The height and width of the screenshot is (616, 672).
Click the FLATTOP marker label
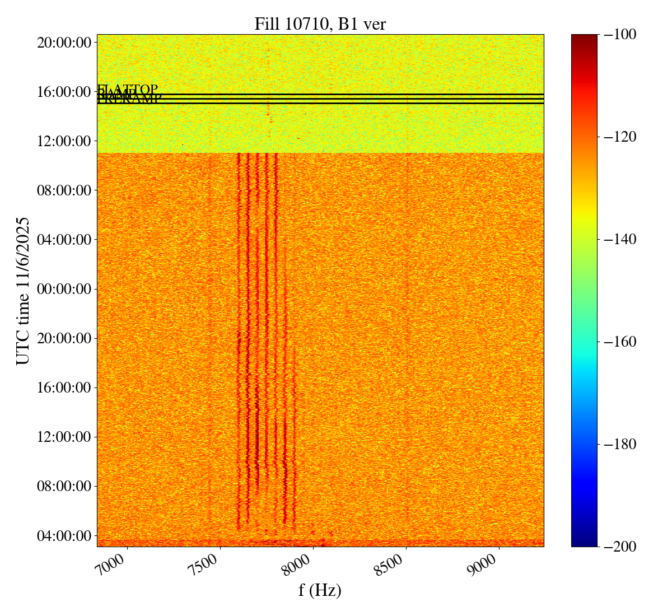pos(128,90)
